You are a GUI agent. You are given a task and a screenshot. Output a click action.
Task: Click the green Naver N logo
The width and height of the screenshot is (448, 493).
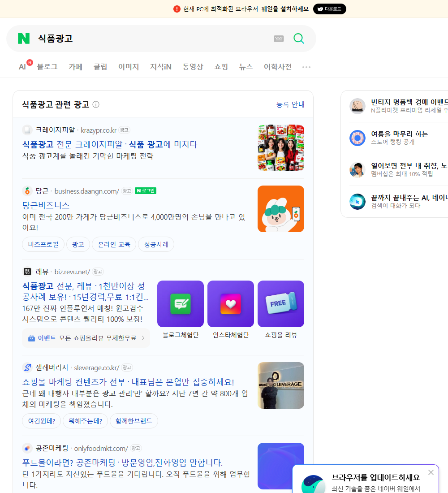[24, 39]
